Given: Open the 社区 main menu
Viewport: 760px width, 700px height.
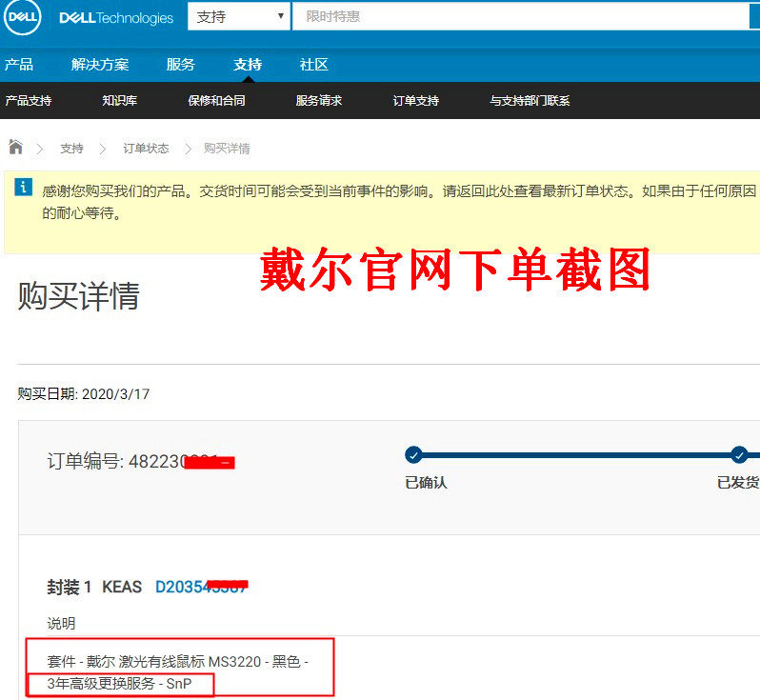Looking at the screenshot, I should (314, 64).
